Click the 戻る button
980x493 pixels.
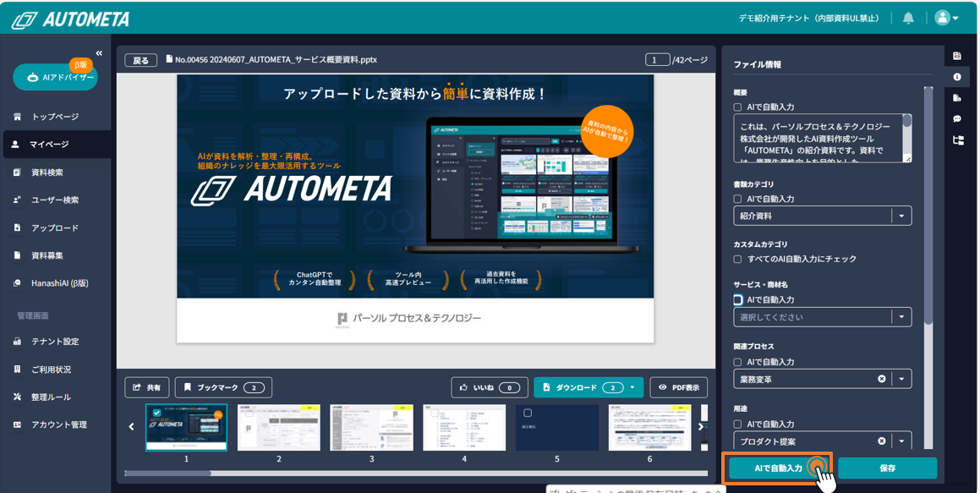click(140, 60)
